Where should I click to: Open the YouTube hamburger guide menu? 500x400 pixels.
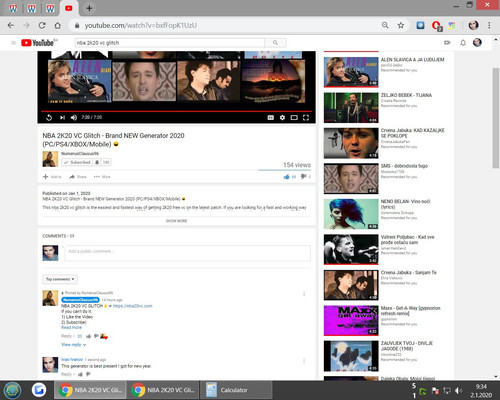coord(13,43)
